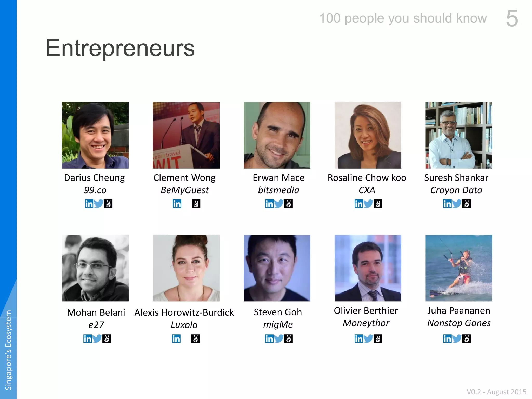Screen dimensions: 532x399
Task: Click the Crayon Data company name
Action: coord(456,190)
